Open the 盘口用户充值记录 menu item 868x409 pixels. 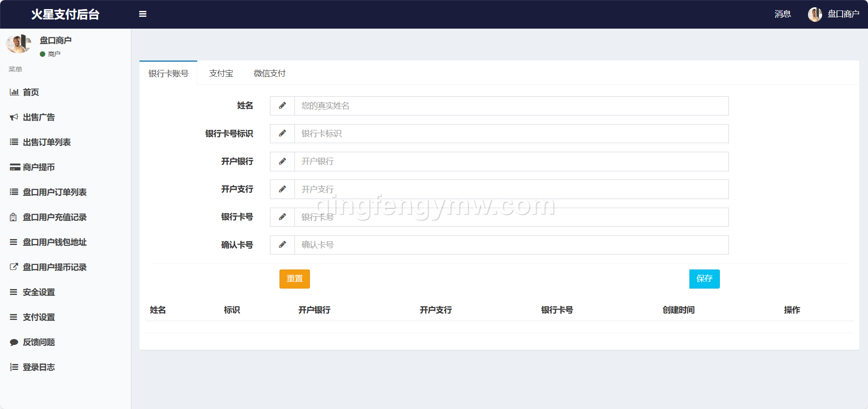(65, 217)
